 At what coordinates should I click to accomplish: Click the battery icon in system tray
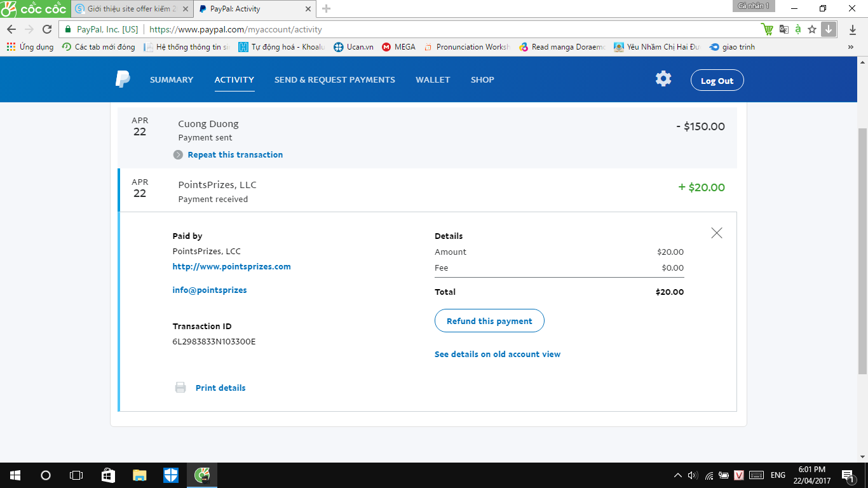[724, 475]
